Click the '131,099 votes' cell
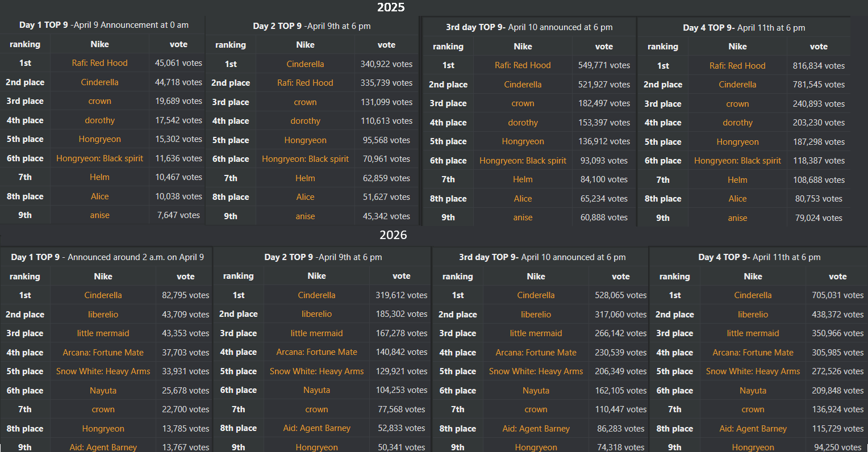868x452 pixels. coord(386,102)
